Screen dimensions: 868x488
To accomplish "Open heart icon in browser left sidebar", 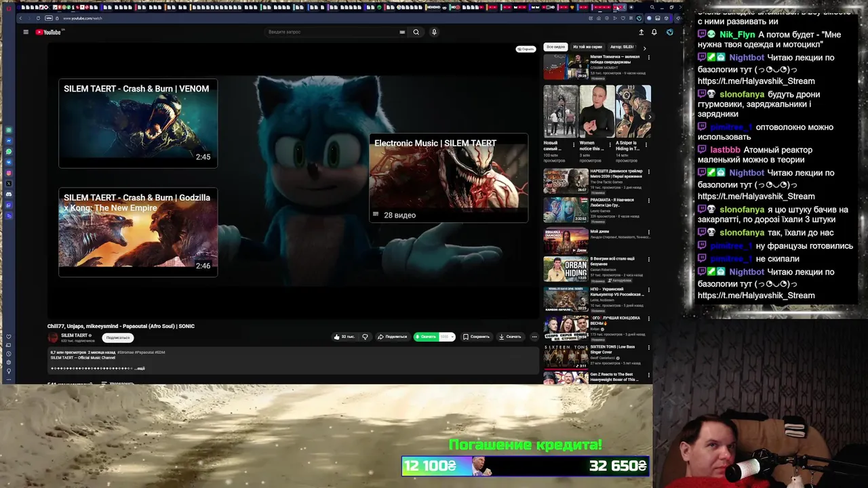I will tap(9, 337).
